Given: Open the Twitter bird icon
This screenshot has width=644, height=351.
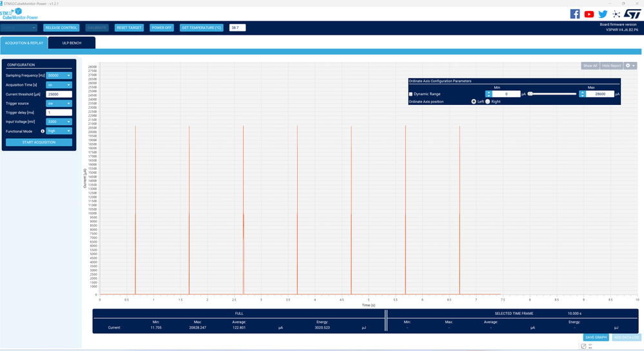Looking at the screenshot, I should pyautogui.click(x=603, y=14).
